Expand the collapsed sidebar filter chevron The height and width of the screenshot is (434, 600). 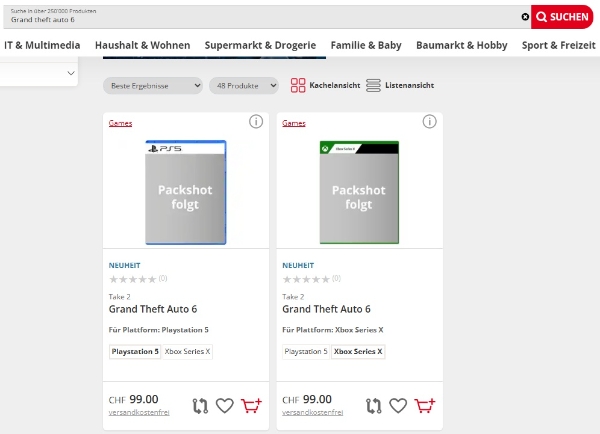click(71, 73)
